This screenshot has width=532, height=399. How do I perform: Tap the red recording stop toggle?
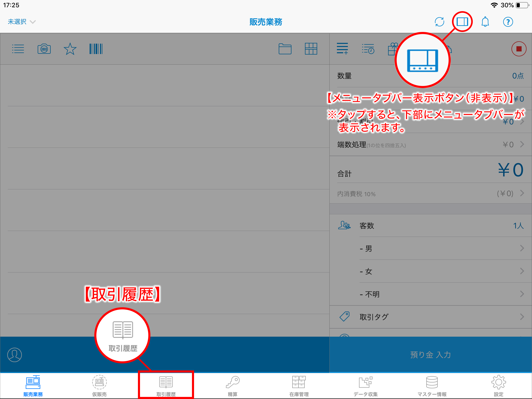[519, 49]
